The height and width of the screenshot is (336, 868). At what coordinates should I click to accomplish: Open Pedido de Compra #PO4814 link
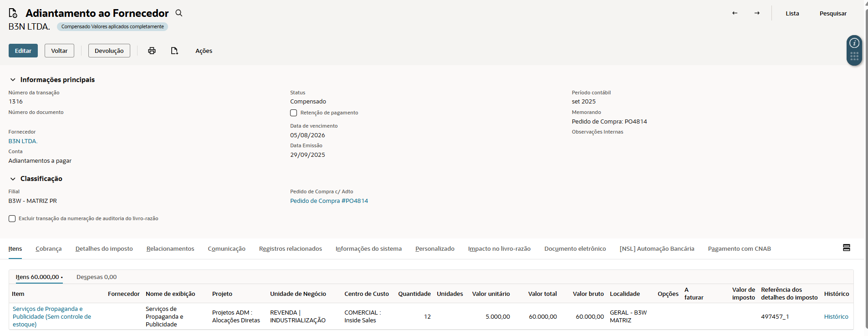[329, 201]
